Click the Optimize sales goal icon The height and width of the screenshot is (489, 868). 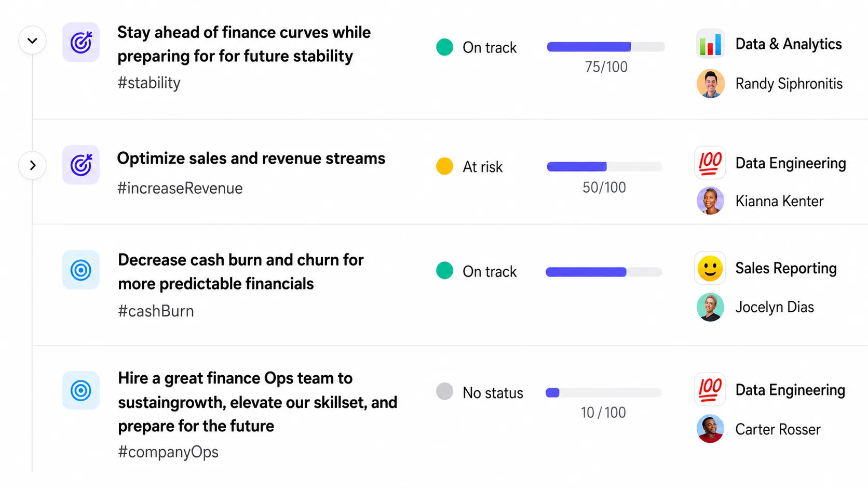point(81,165)
